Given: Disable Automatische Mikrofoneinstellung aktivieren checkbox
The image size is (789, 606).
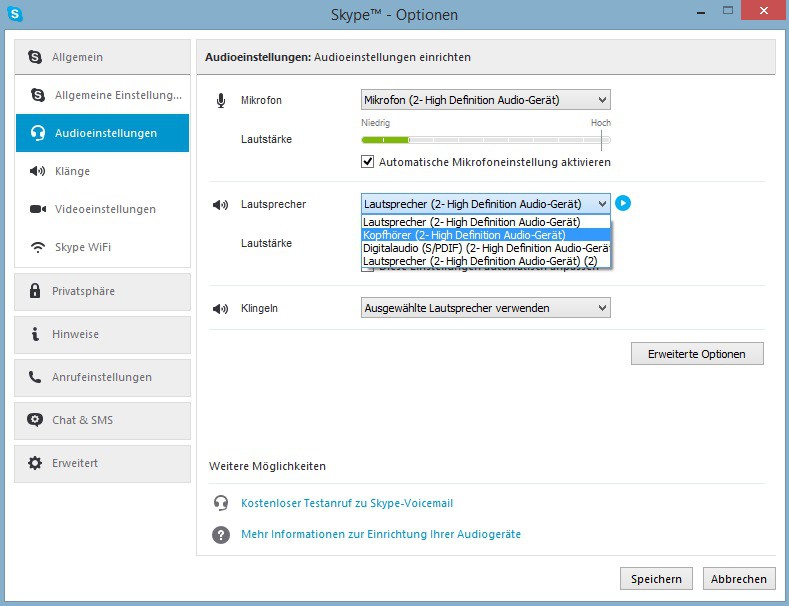Looking at the screenshot, I should tap(367, 162).
